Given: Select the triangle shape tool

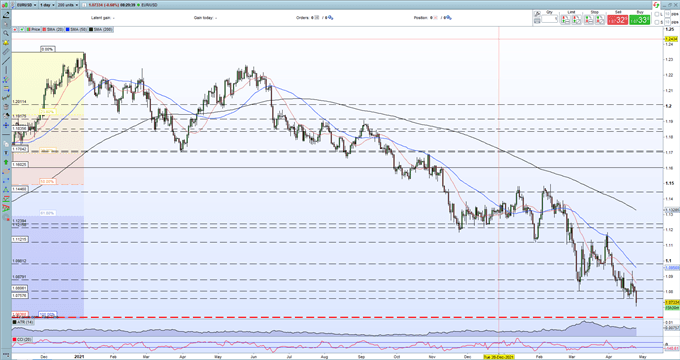Looking at the screenshot, I should (6, 190).
